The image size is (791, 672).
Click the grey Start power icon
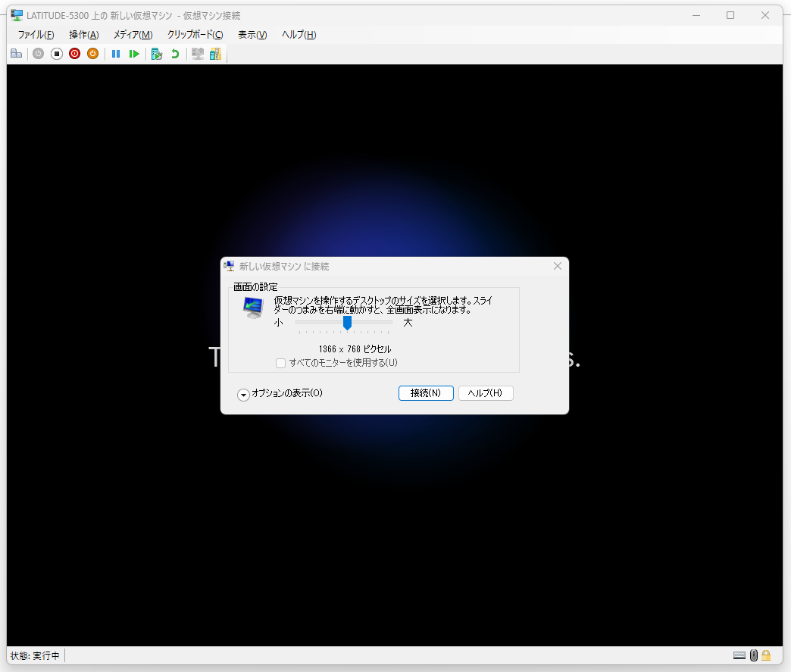click(39, 54)
